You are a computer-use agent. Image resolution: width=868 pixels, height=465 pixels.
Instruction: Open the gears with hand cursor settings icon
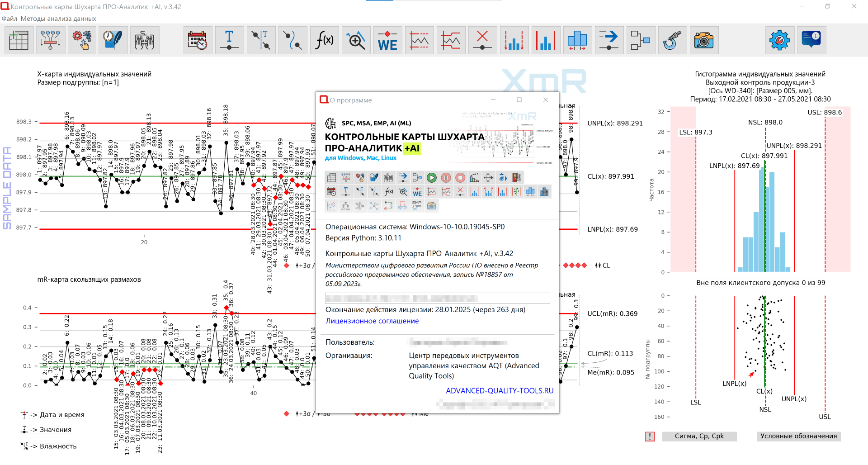82,40
